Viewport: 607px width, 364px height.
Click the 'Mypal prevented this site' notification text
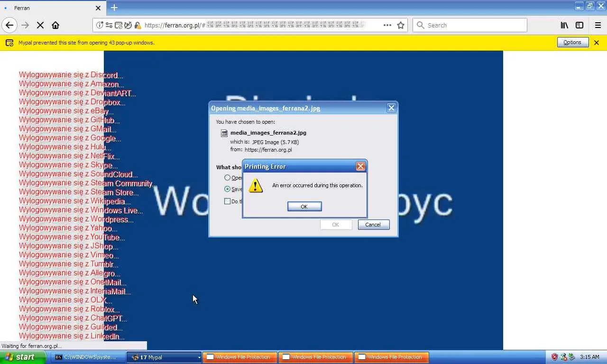tap(86, 43)
